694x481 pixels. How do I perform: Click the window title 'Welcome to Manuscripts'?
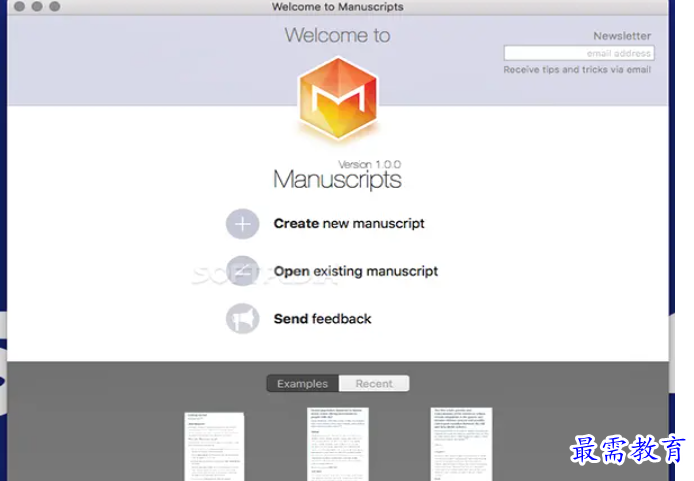(338, 7)
